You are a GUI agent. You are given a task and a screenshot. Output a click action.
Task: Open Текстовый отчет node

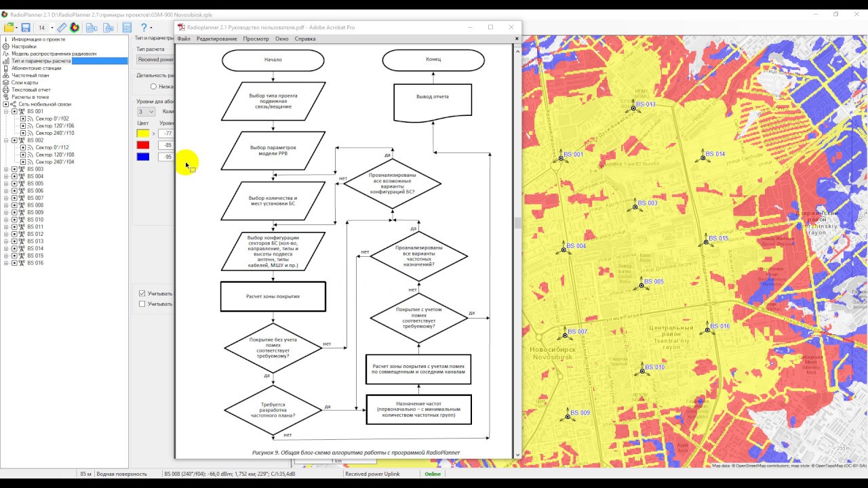[31, 89]
